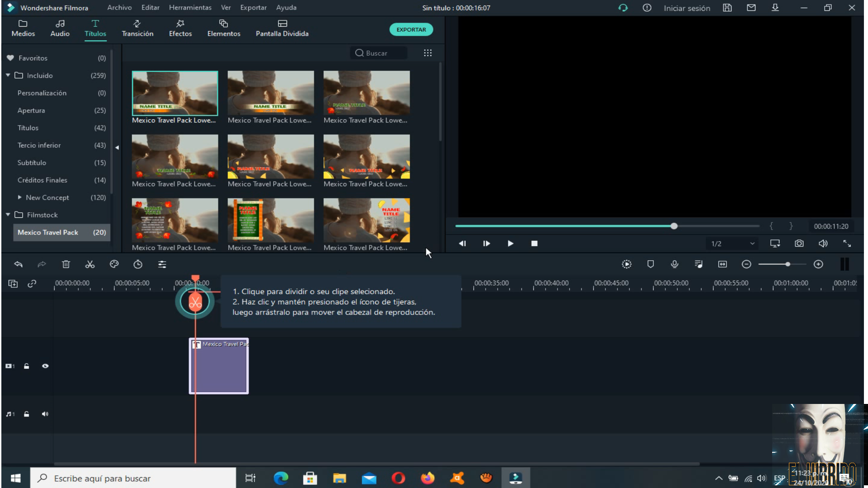Switch to the Transición tab
The image size is (868, 488).
click(137, 28)
